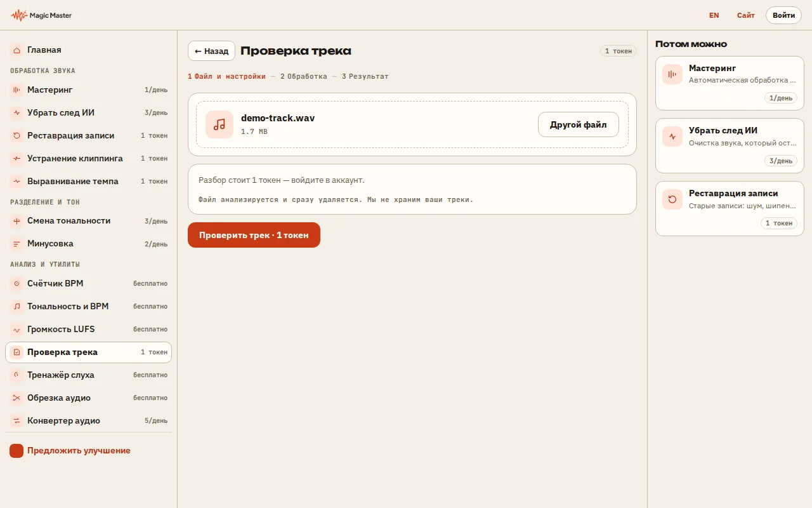Viewport: 812px width, 508px height.
Task: Click the music note icon beside demo-track.wav
Action: pos(219,124)
